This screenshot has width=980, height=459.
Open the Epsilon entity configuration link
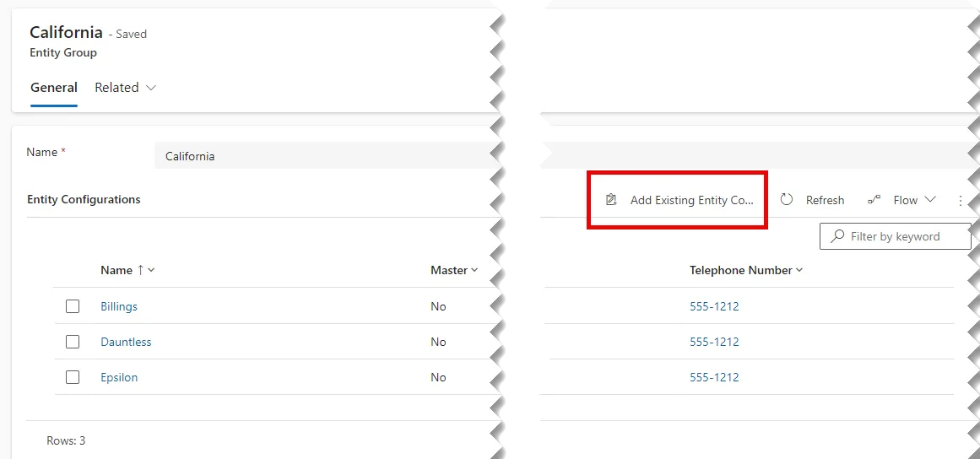coord(119,377)
